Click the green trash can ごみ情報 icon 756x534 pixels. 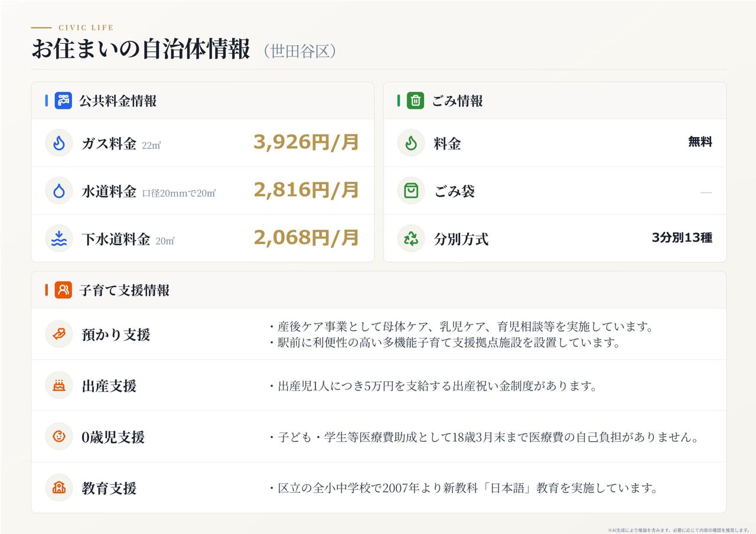tap(415, 100)
